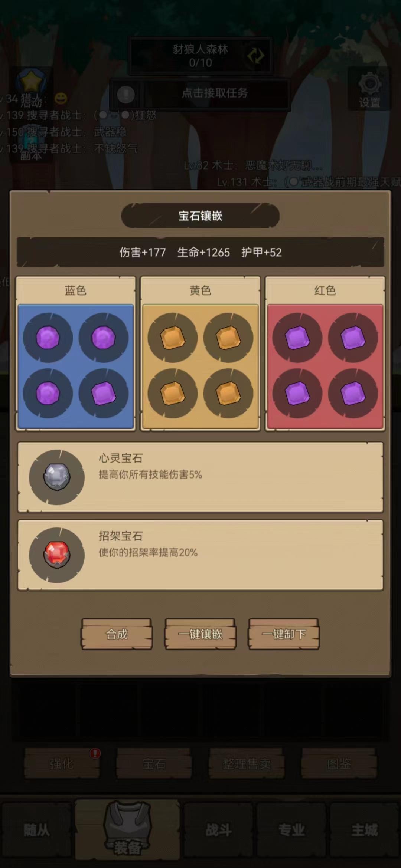401x868 pixels.
Task: Tap the top-right orange gem in 黄色 panel
Action: [x=228, y=338]
